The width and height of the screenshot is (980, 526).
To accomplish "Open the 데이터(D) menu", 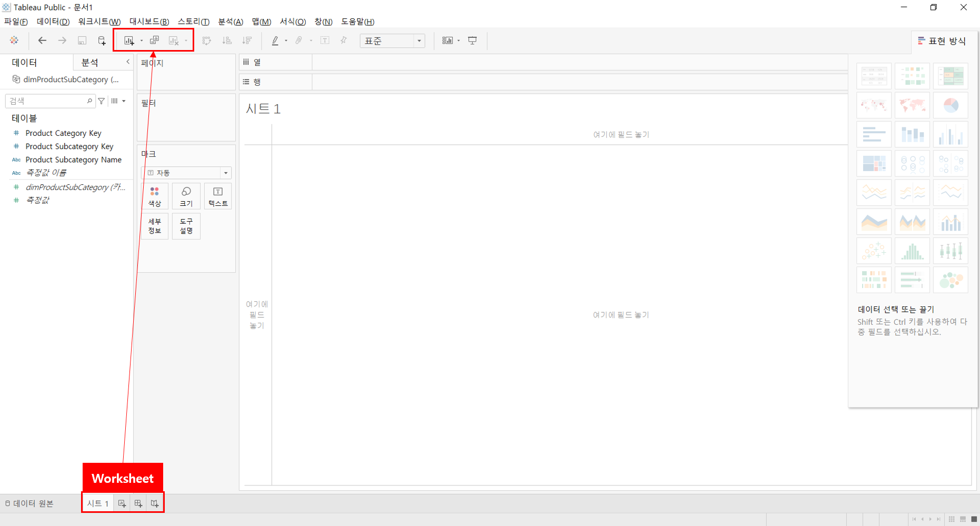I will click(x=53, y=22).
